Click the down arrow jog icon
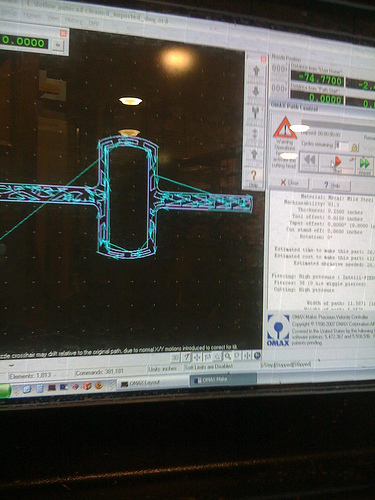Viewport: 375px width, 500px height. click(x=255, y=91)
